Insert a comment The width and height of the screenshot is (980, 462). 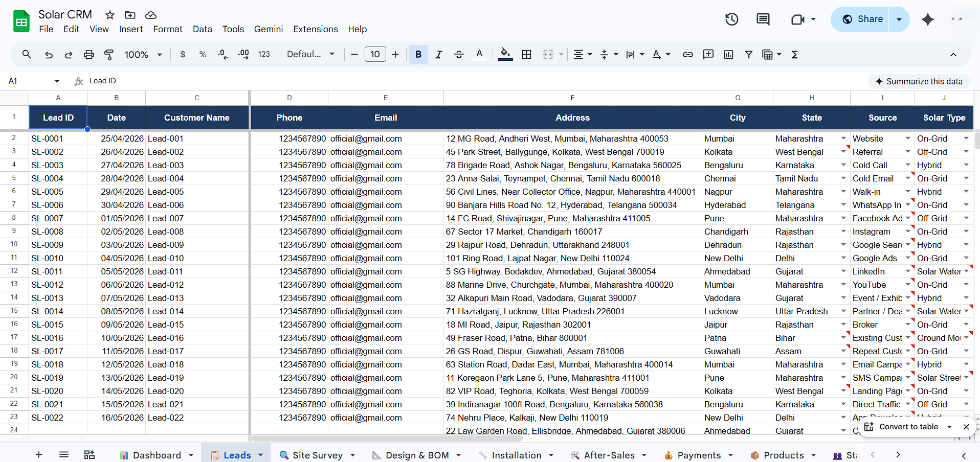[708, 54]
